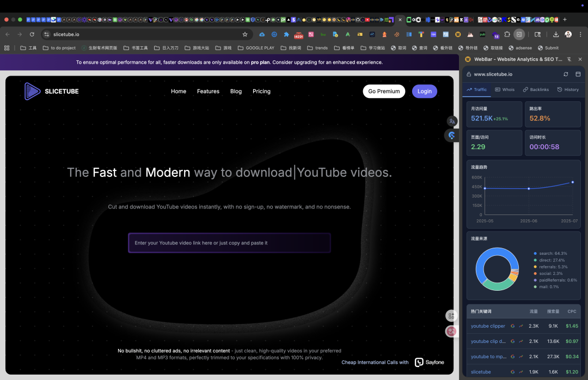Viewport: 588px width, 380px height.
Task: Click trend icon in 'slicetube' keyword row
Action: 521,372
